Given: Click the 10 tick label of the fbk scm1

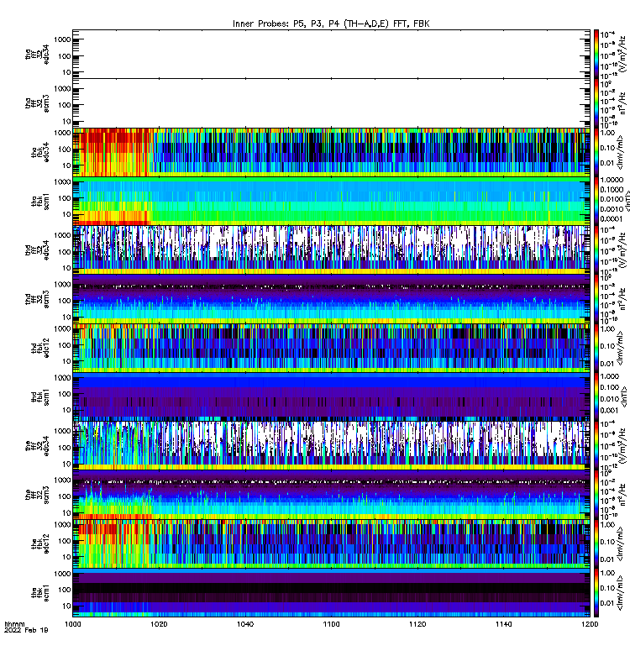Looking at the screenshot, I should tap(66, 606).
